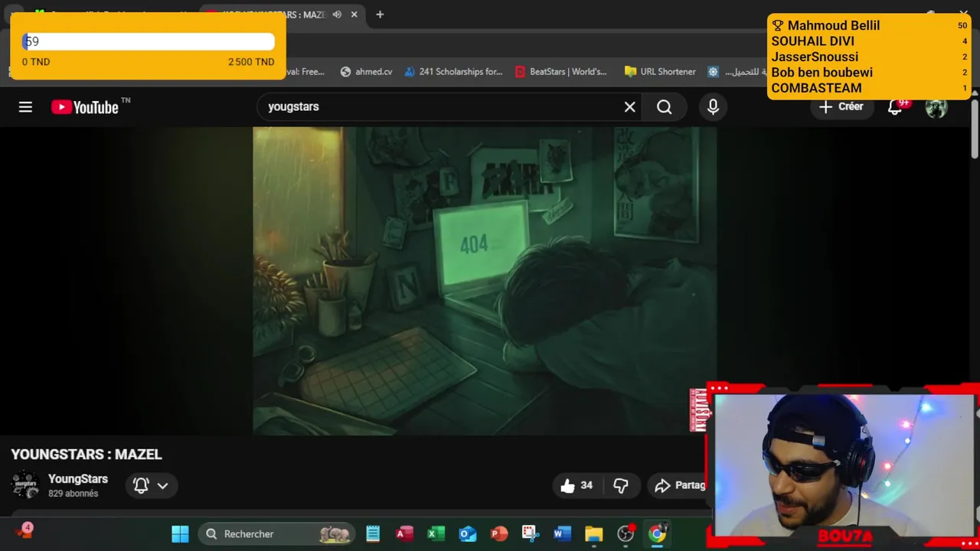The width and height of the screenshot is (980, 551).
Task: Open the YoungStars channel avatar
Action: [25, 485]
